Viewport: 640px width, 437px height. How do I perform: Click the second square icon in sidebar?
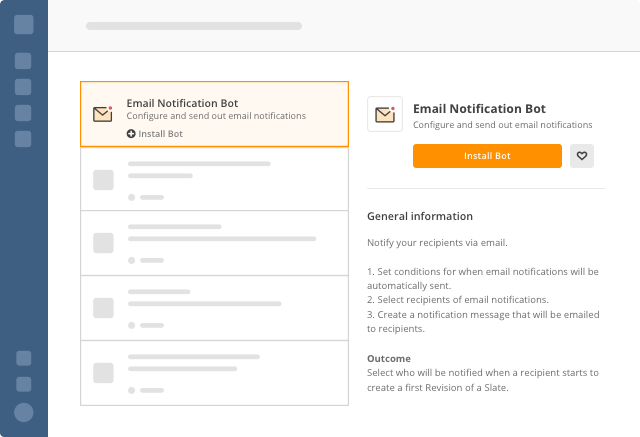click(x=23, y=61)
